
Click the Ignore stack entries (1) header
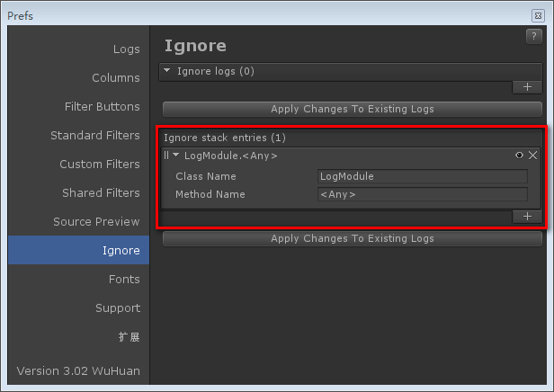225,138
